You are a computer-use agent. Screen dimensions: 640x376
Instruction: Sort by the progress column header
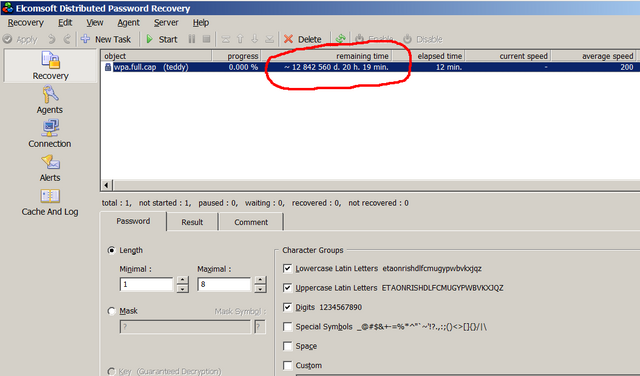(236, 56)
